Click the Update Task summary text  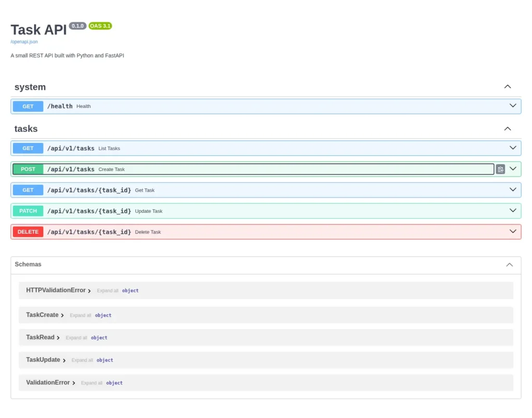[x=149, y=211]
